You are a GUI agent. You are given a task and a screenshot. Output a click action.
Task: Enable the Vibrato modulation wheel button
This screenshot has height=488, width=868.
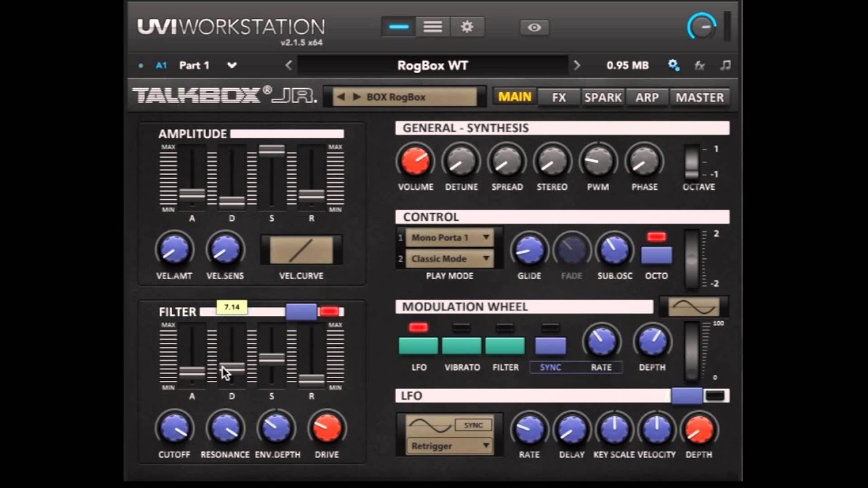pyautogui.click(x=462, y=346)
